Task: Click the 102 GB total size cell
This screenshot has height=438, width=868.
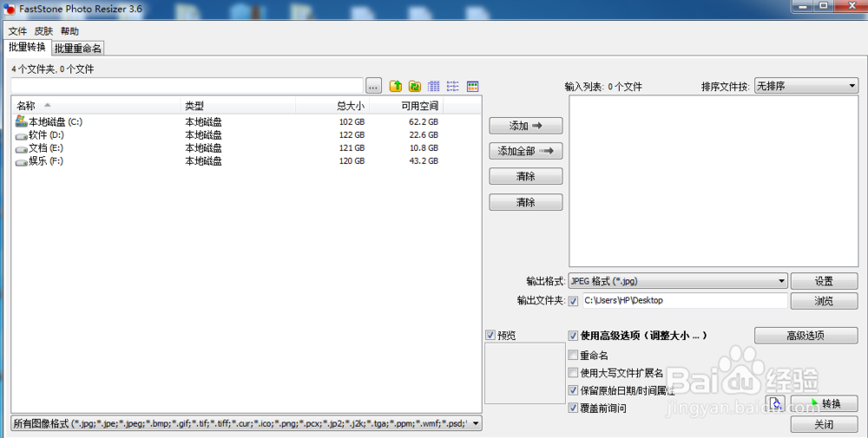Action: (352, 121)
